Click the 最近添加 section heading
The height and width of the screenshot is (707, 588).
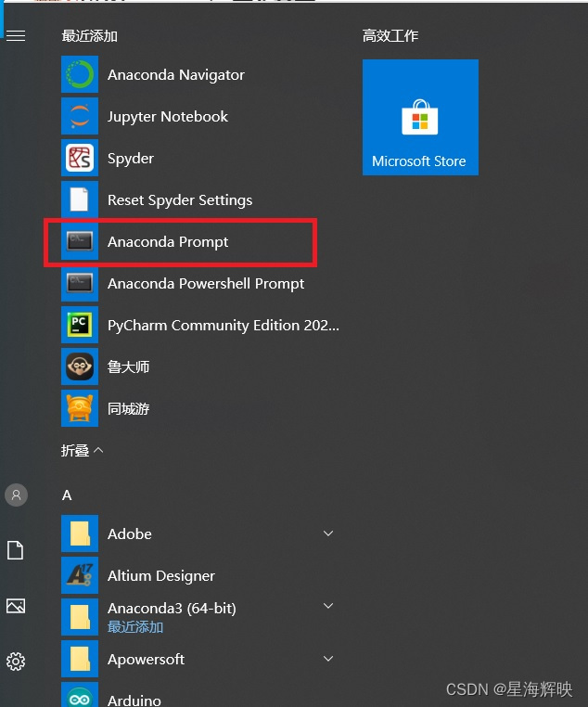click(90, 36)
